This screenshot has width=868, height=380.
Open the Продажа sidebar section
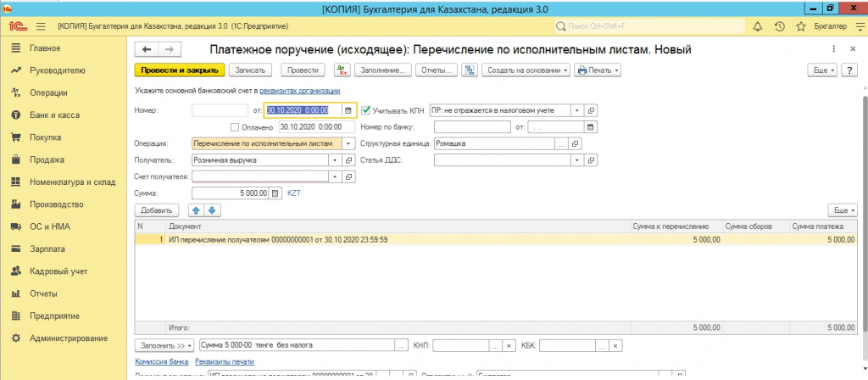click(47, 159)
